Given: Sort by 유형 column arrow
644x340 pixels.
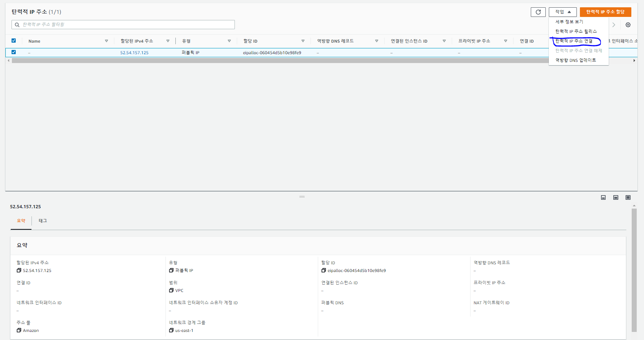Looking at the screenshot, I should [229, 41].
